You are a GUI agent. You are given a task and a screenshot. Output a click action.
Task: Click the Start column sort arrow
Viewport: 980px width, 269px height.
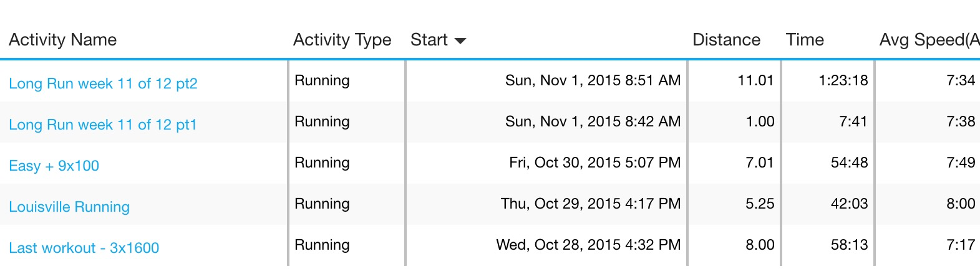pyautogui.click(x=460, y=41)
